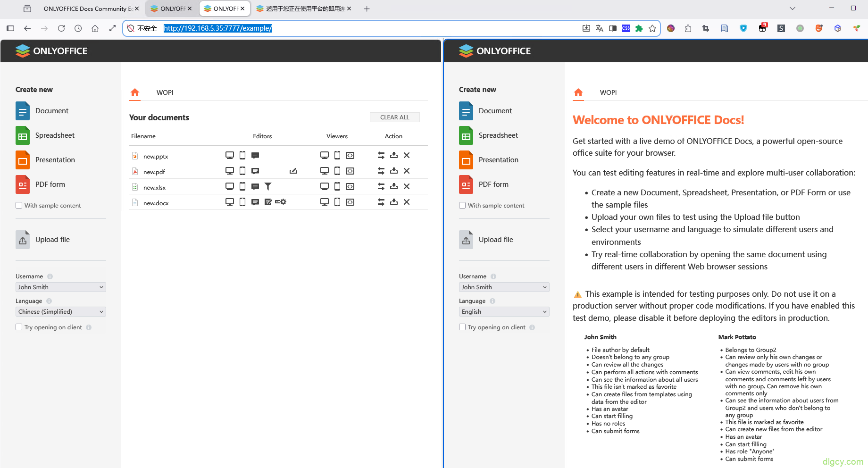Viewport: 868px width, 468px height.
Task: Click the new.pdf filename
Action: pos(154,172)
